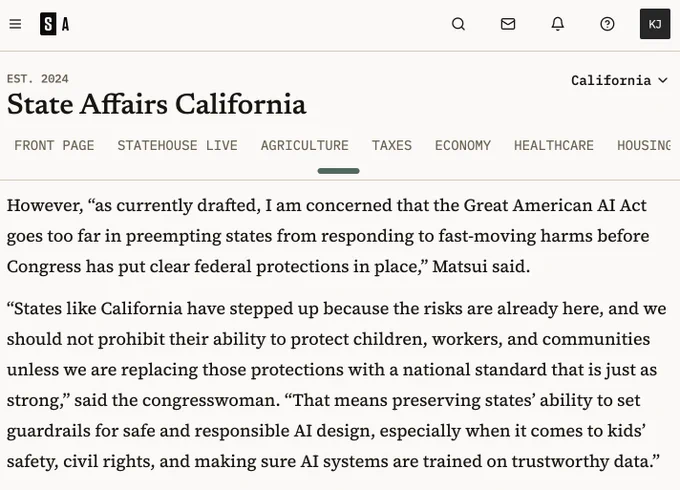The height and width of the screenshot is (490, 680).
Task: Expand the California state dropdown
Action: coord(619,81)
